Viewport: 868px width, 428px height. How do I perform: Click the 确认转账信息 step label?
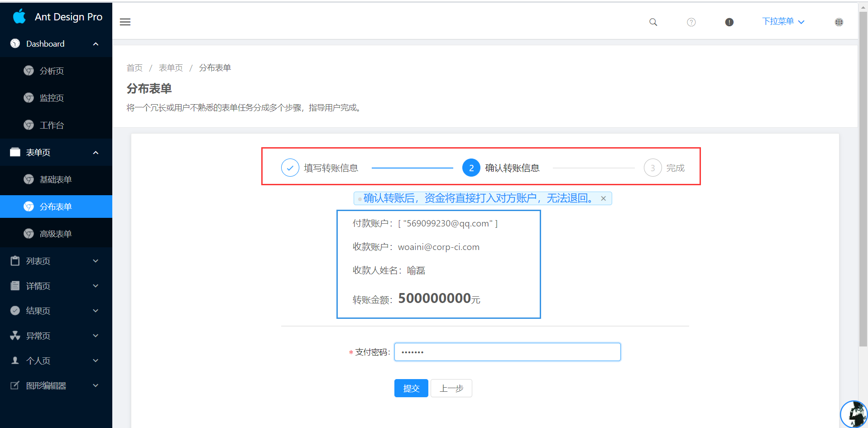512,168
